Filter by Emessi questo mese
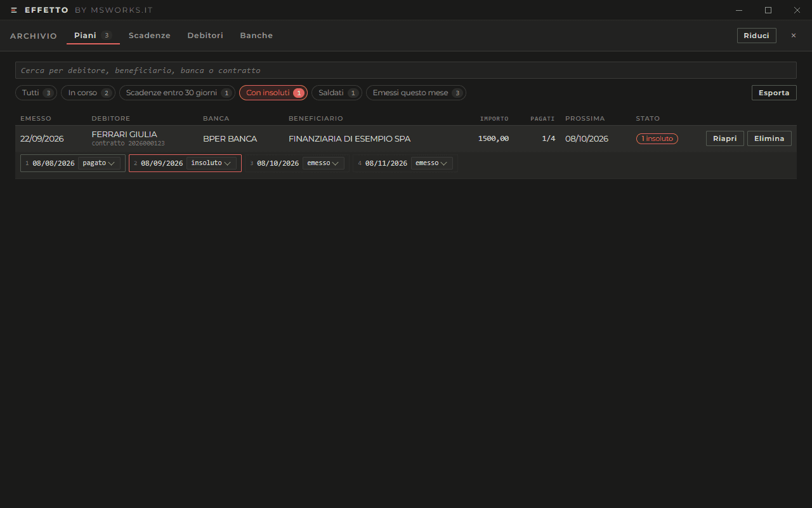812x508 pixels. [416, 93]
